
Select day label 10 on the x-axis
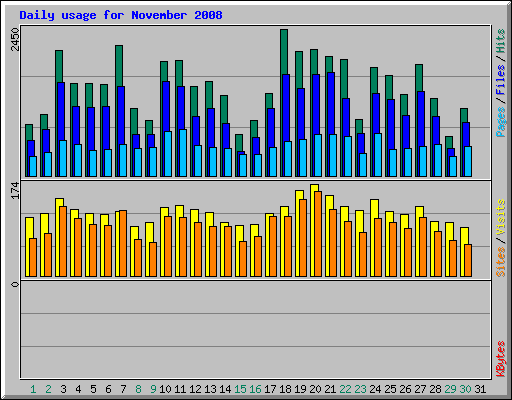[165, 389]
